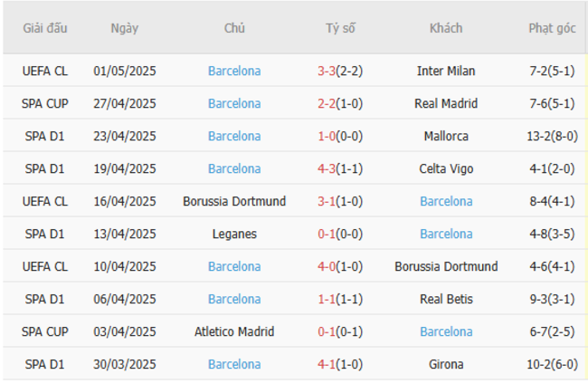Viewport: 588px width, 384px height.
Task: Click the Phạt góc column header
Action: tap(552, 28)
